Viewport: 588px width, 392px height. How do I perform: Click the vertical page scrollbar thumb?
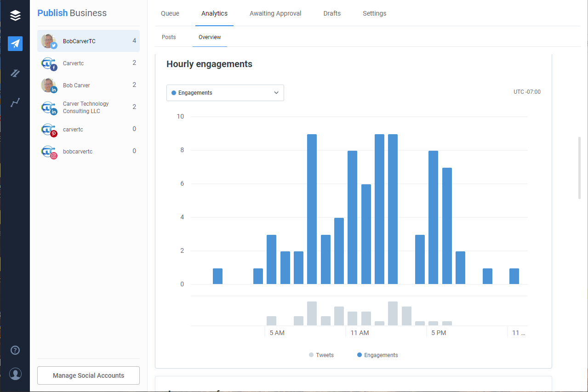pos(579,168)
